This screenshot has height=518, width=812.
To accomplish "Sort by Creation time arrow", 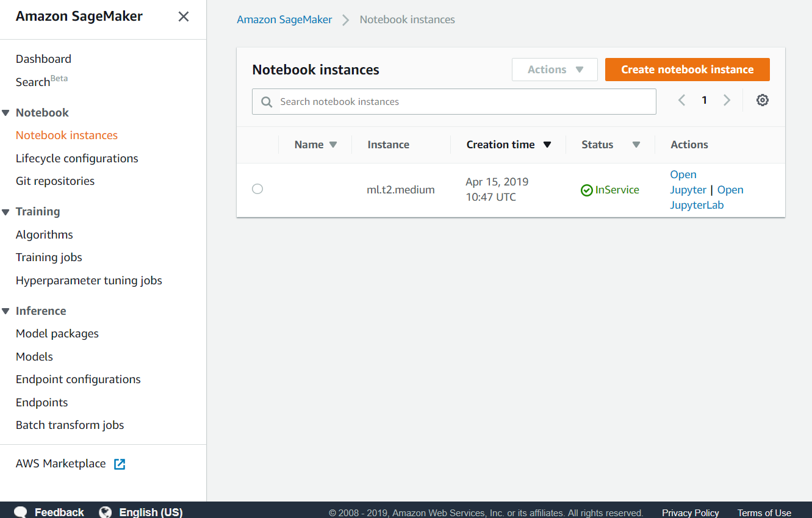I will click(547, 145).
